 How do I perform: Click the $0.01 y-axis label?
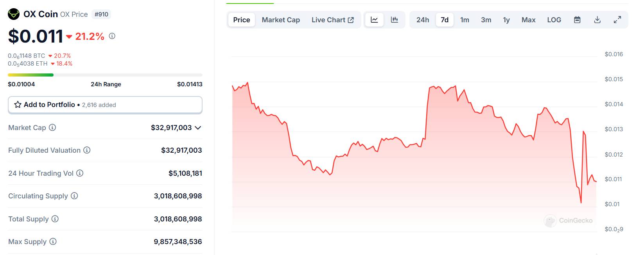click(612, 204)
